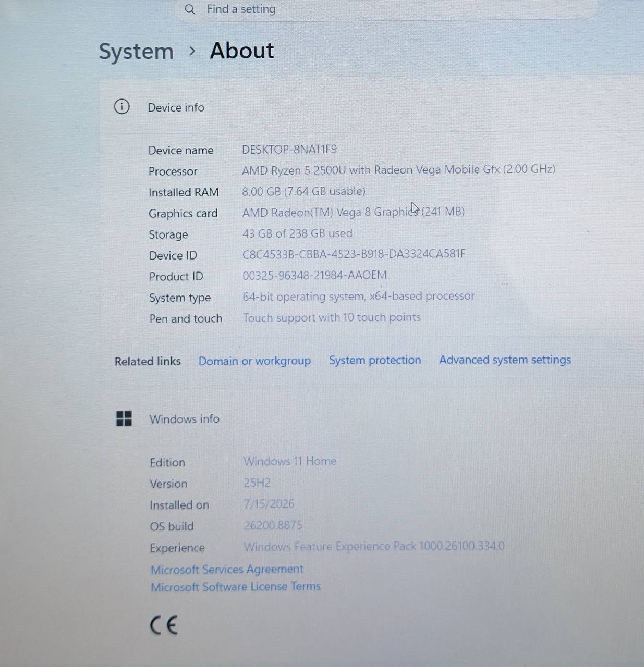Click the Version label
Screen dimensions: 644x667
168,484
